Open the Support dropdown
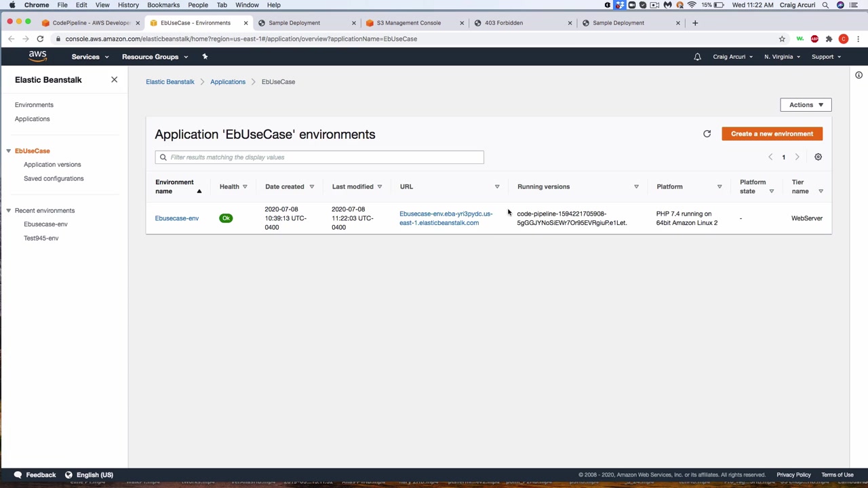868x488 pixels. 826,57
